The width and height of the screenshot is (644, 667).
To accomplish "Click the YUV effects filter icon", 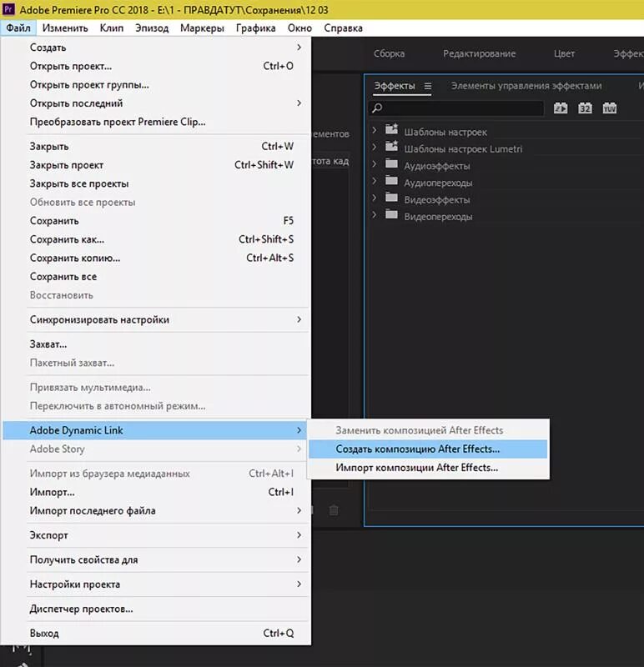I will coord(609,108).
